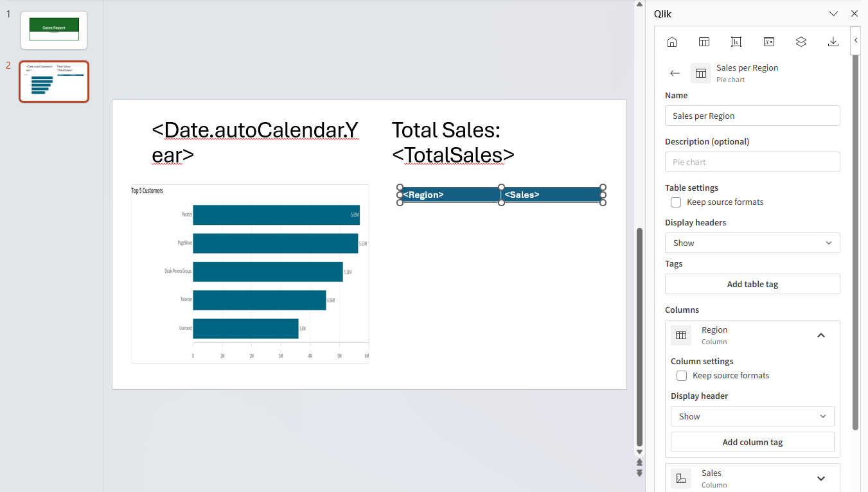Click inside the Name input field
The width and height of the screenshot is (868, 492).
point(752,116)
